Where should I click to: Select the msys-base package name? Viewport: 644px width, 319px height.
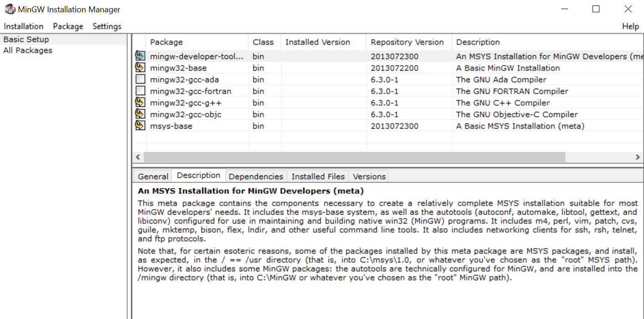[x=171, y=126]
